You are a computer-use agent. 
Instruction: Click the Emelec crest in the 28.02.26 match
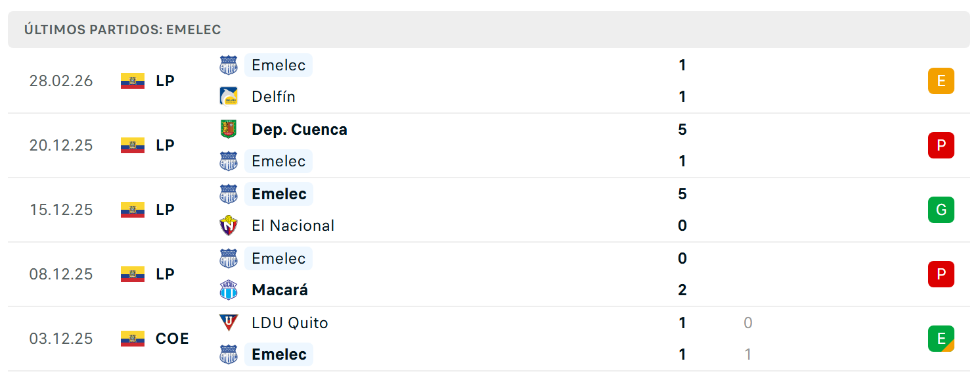click(228, 65)
